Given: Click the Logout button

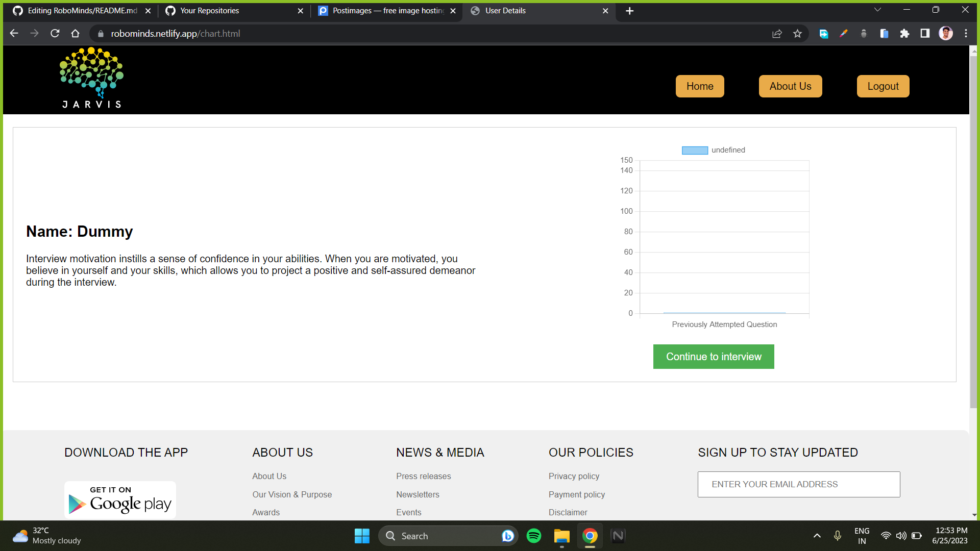Looking at the screenshot, I should (883, 86).
